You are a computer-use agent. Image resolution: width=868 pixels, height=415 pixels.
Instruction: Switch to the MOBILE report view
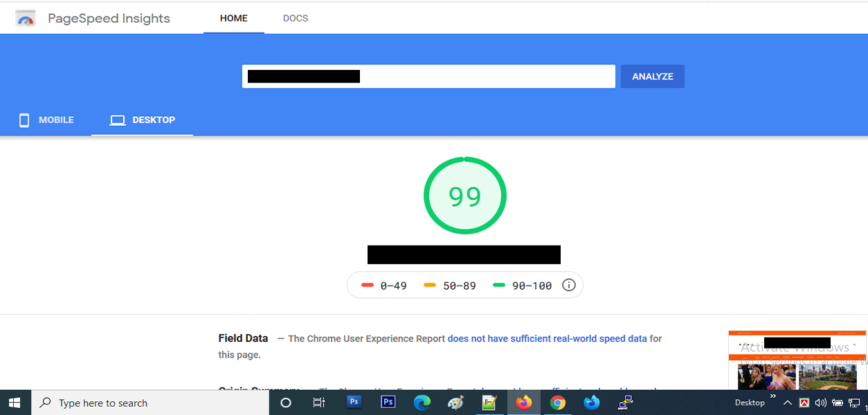tap(55, 120)
